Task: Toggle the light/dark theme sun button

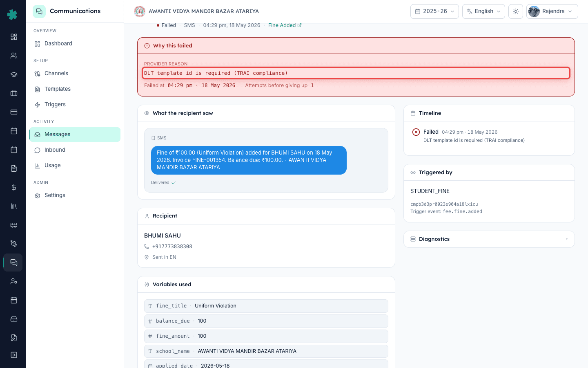Action: click(516, 11)
